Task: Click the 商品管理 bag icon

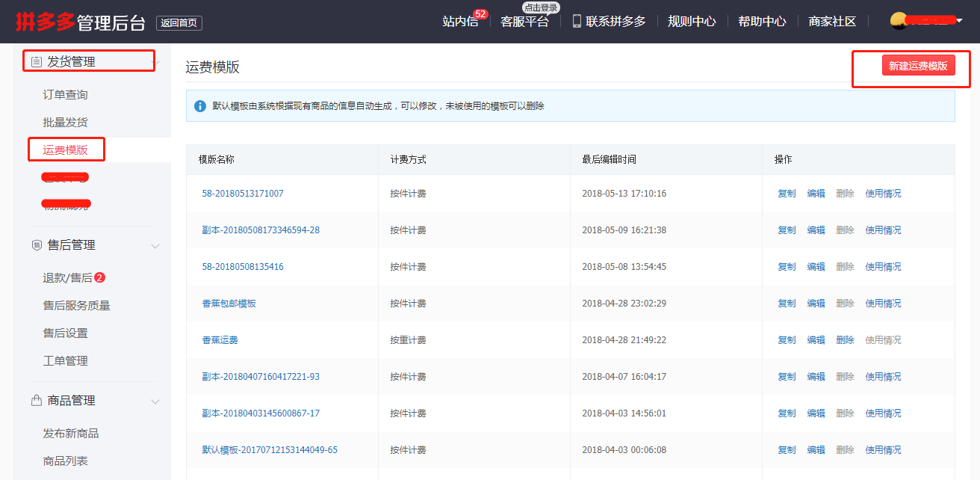Action: [x=36, y=401]
